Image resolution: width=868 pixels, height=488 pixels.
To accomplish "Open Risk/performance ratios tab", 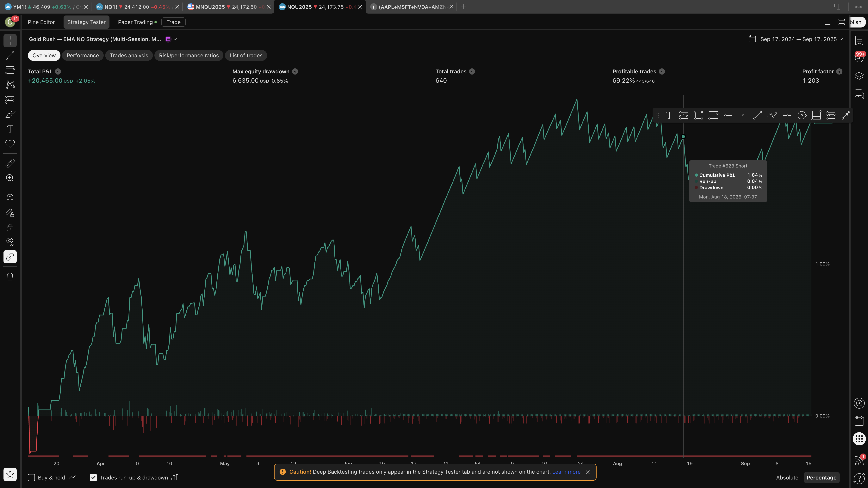I will coord(189,55).
